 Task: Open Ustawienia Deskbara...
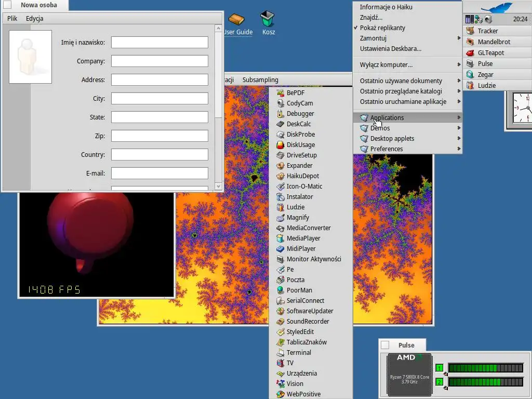[407, 48]
